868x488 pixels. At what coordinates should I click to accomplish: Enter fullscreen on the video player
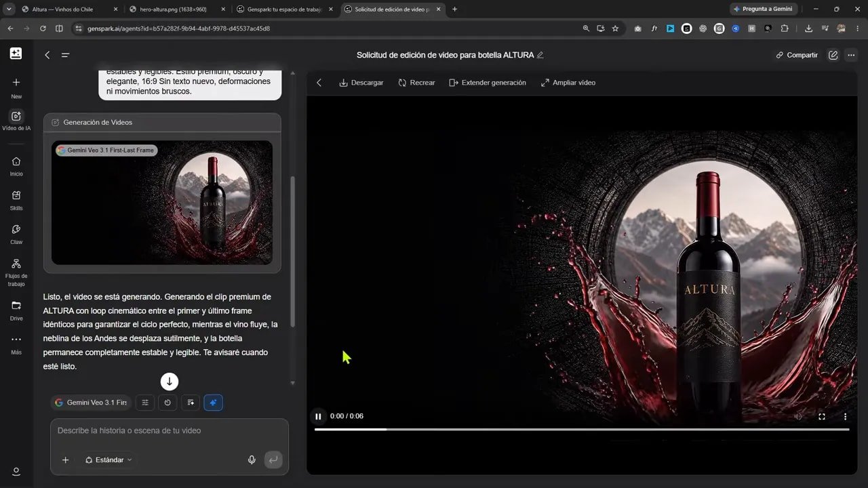tap(822, 416)
